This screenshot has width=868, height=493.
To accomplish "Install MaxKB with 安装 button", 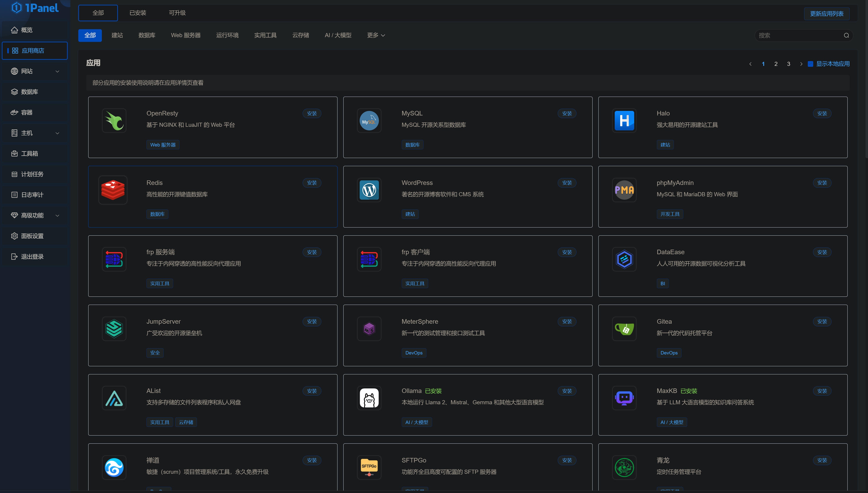I will click(x=822, y=391).
